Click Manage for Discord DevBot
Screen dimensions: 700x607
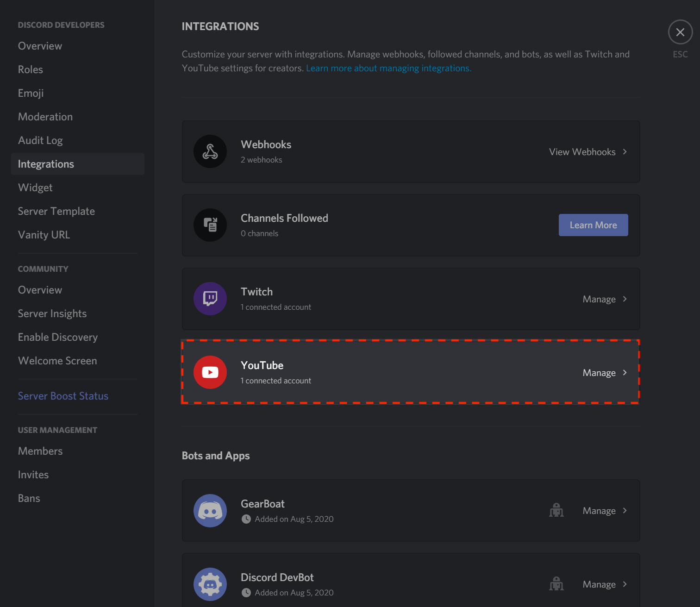(599, 584)
